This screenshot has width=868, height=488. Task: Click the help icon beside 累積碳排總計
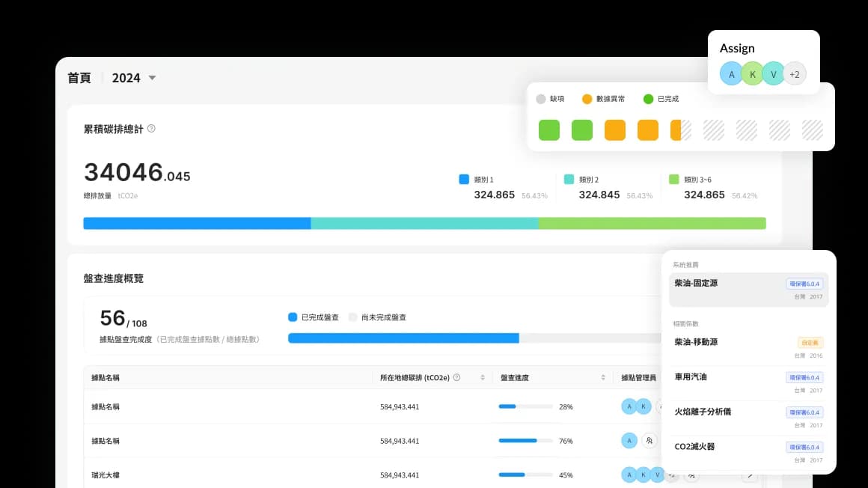(151, 129)
